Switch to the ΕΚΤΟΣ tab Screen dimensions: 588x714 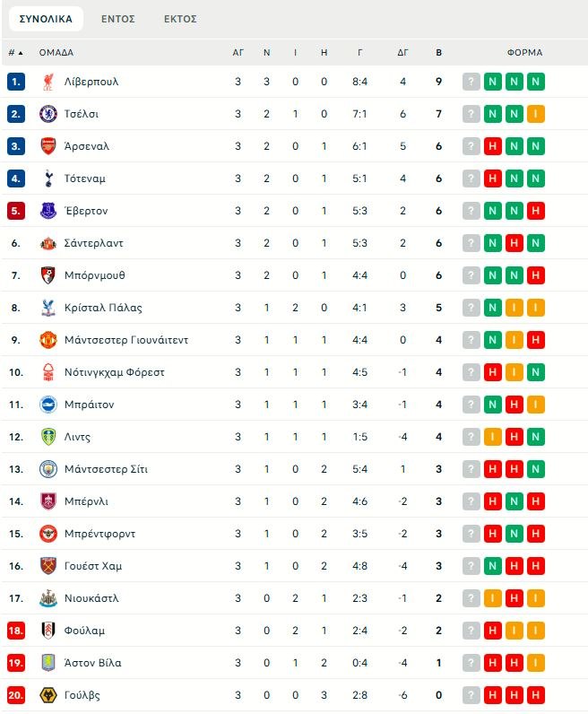[180, 19]
